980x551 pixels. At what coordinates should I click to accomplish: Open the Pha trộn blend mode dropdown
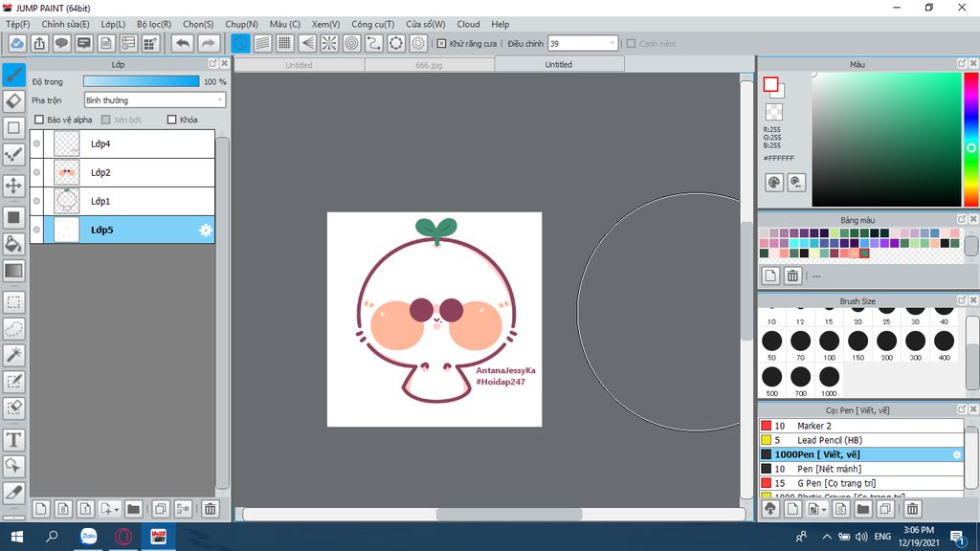click(154, 99)
